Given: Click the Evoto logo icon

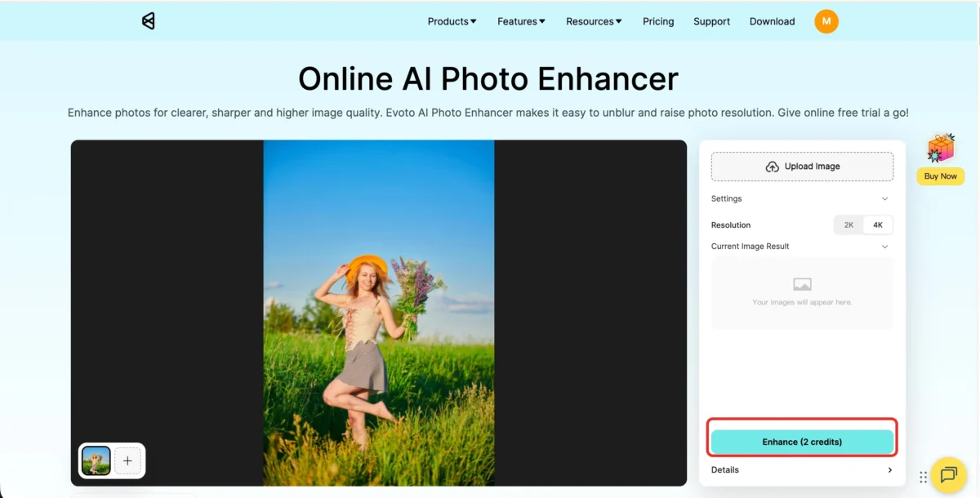Looking at the screenshot, I should [x=148, y=21].
